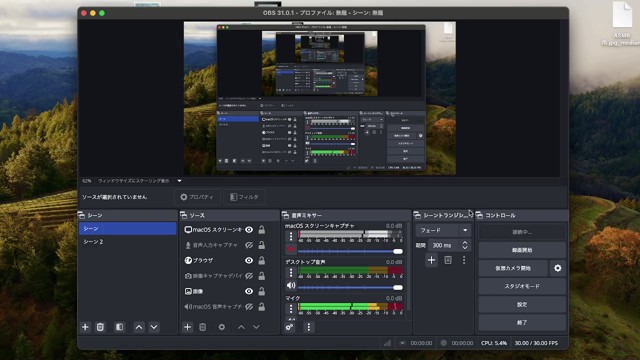
Task: Open virtual camera settings gear icon
Action: point(558,268)
